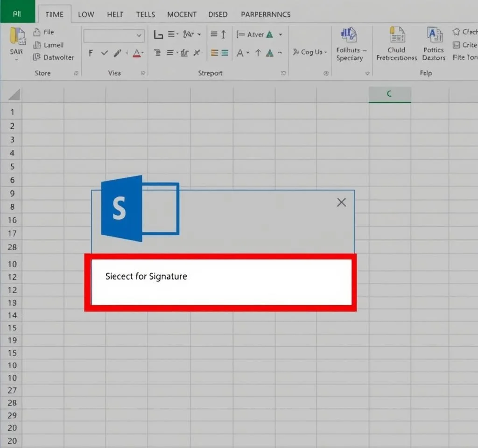Screen dimensions: 478x448
Task: Click the Aıver wrap button
Action: click(250, 35)
